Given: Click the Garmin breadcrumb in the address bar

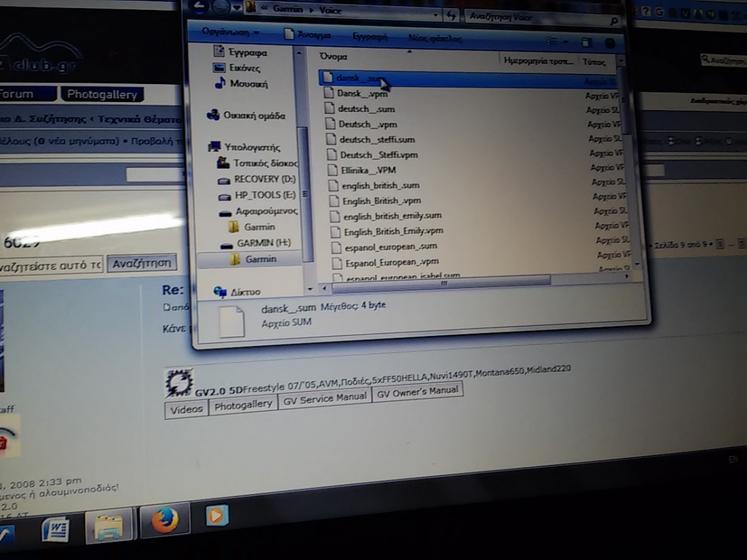Looking at the screenshot, I should pyautogui.click(x=288, y=9).
